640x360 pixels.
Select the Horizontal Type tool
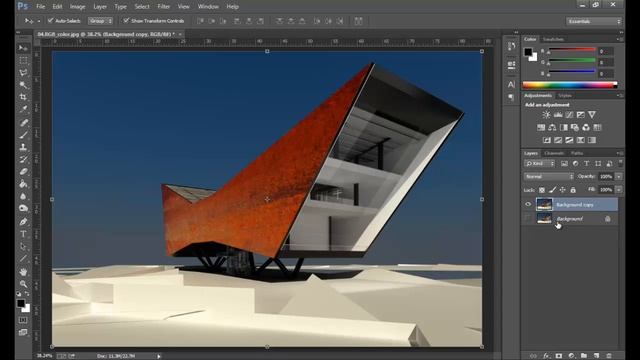coord(23,234)
